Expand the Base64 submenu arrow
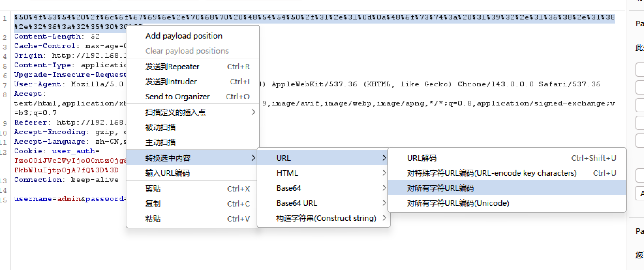The width and height of the screenshot is (644, 270). [384, 188]
